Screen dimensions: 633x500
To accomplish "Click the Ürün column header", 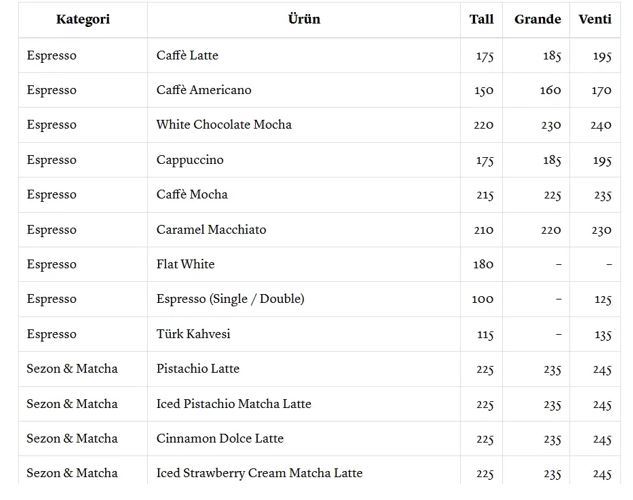I will 304,20.
